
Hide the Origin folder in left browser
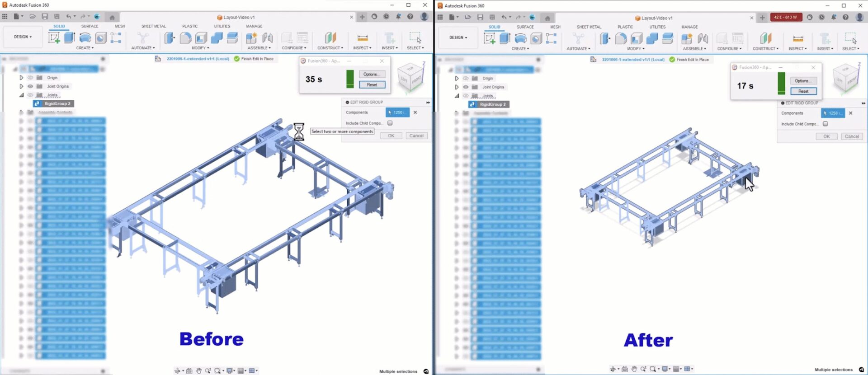(30, 78)
